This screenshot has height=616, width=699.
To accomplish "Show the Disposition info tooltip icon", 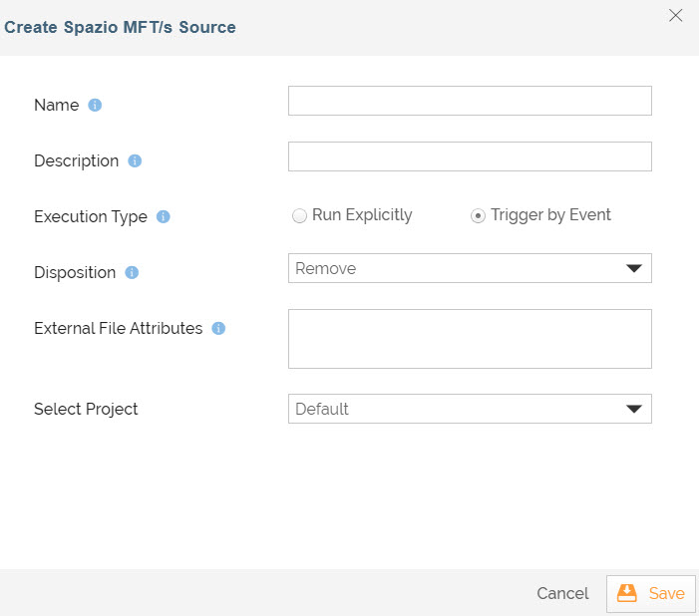I will pos(132,272).
